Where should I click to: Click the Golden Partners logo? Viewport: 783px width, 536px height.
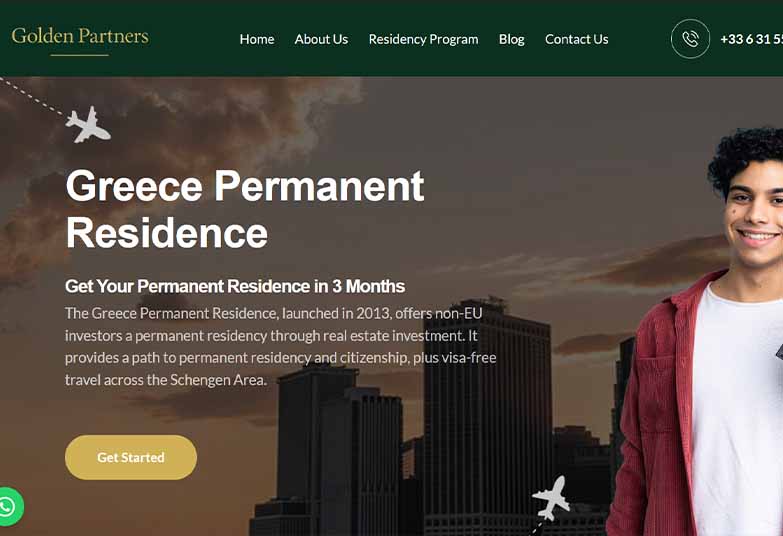[x=80, y=36]
